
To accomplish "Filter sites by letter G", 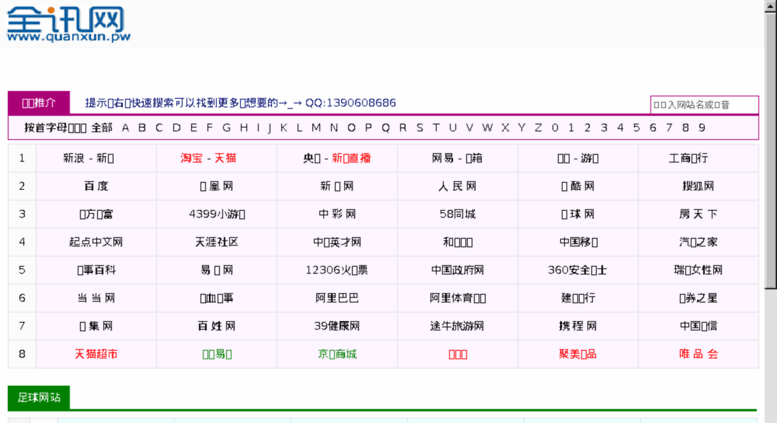I will coord(226,128).
